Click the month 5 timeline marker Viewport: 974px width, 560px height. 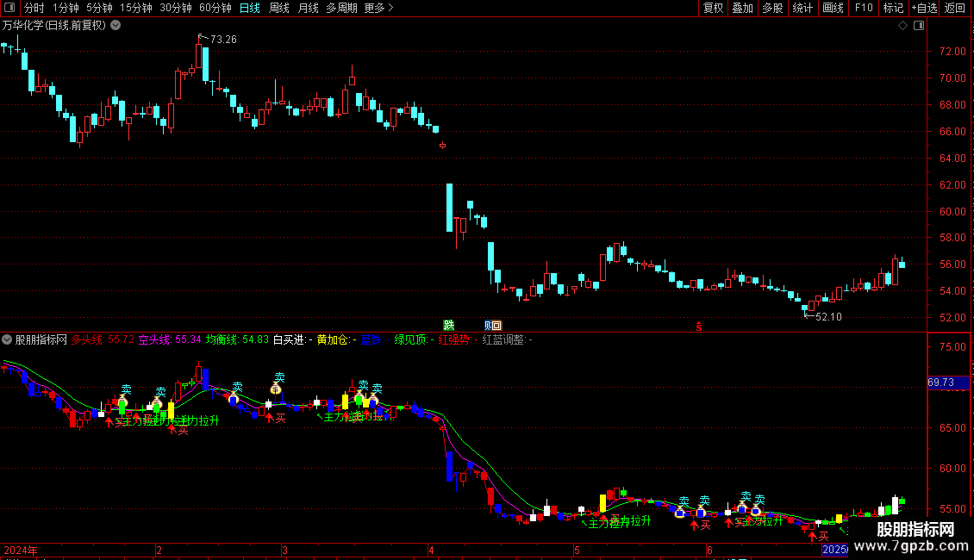pos(577,550)
